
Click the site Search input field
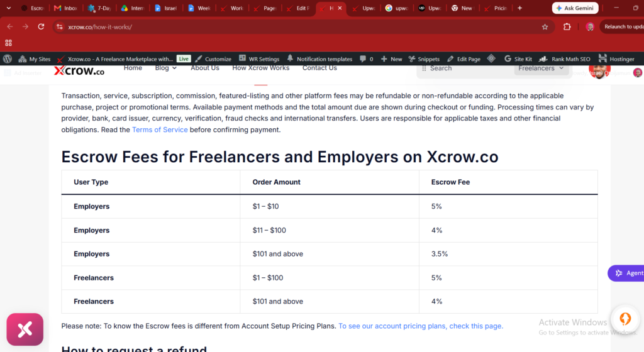click(x=466, y=69)
